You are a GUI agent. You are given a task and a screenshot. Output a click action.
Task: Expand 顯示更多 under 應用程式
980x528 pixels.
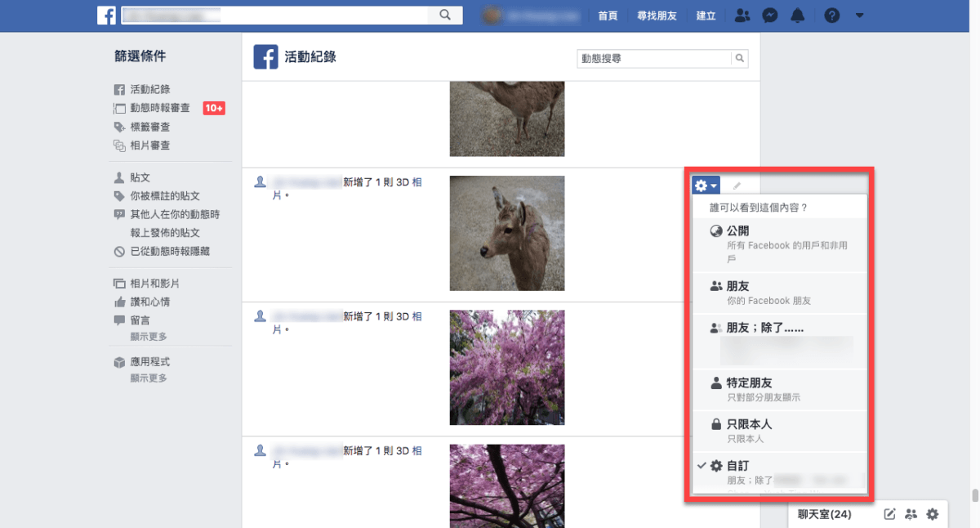pyautogui.click(x=149, y=378)
